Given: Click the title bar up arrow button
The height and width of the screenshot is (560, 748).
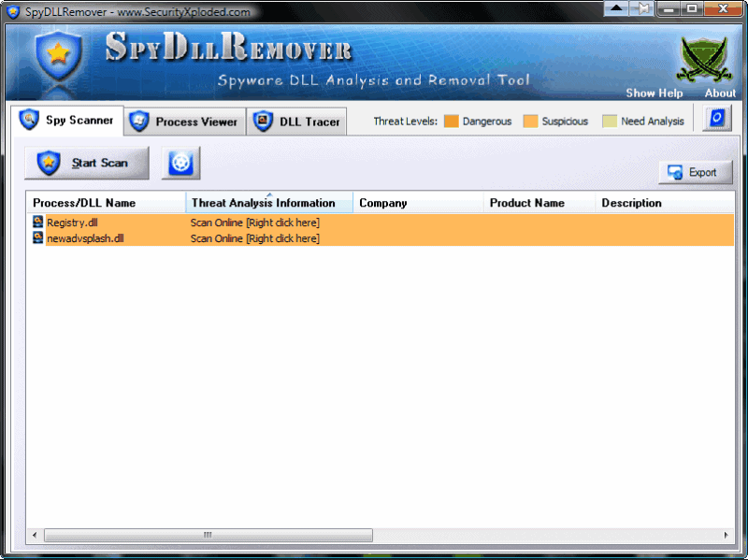Looking at the screenshot, I should 616,8.
